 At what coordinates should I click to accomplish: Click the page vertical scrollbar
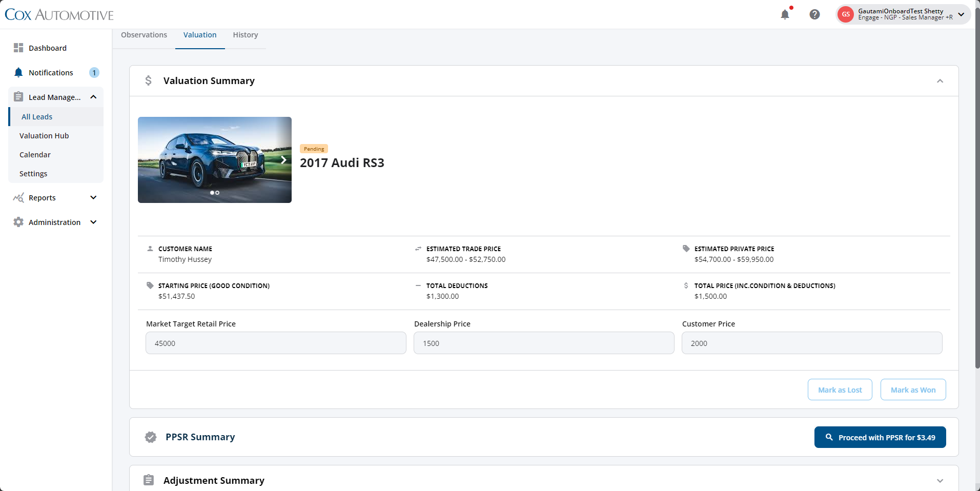pos(977,187)
